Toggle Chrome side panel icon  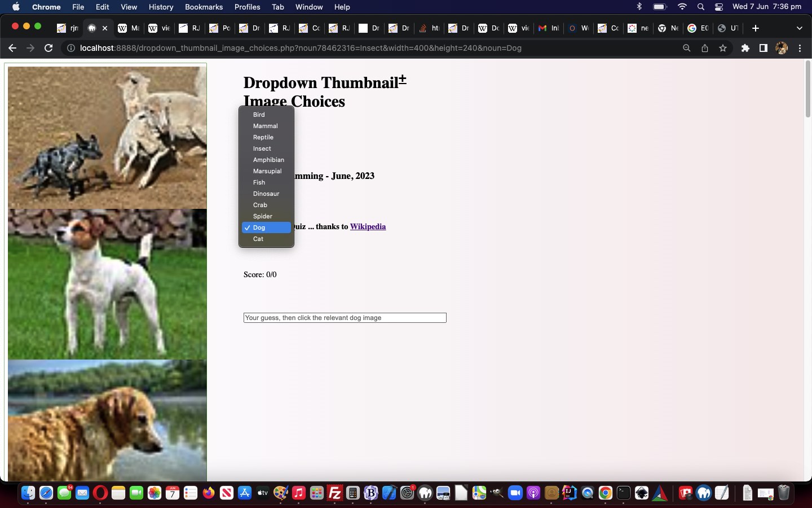763,48
